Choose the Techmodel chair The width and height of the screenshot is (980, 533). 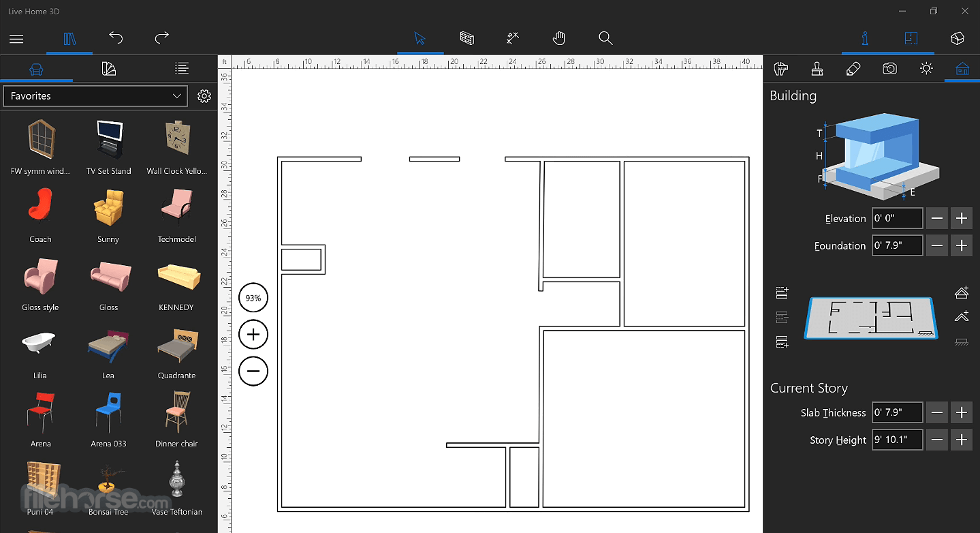(x=177, y=215)
